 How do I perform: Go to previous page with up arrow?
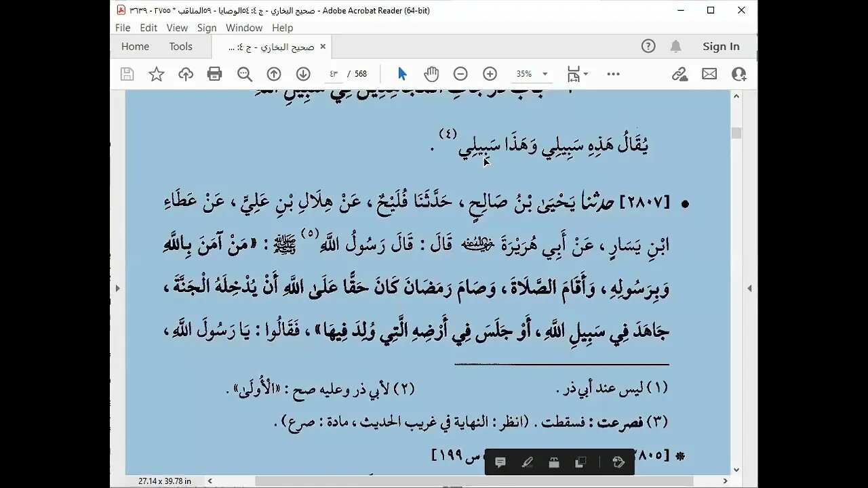274,74
